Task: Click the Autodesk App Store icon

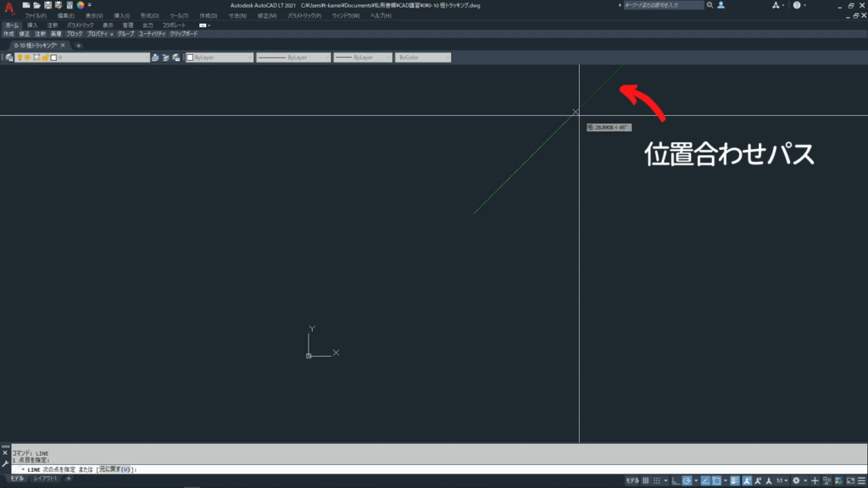Action: [776, 5]
